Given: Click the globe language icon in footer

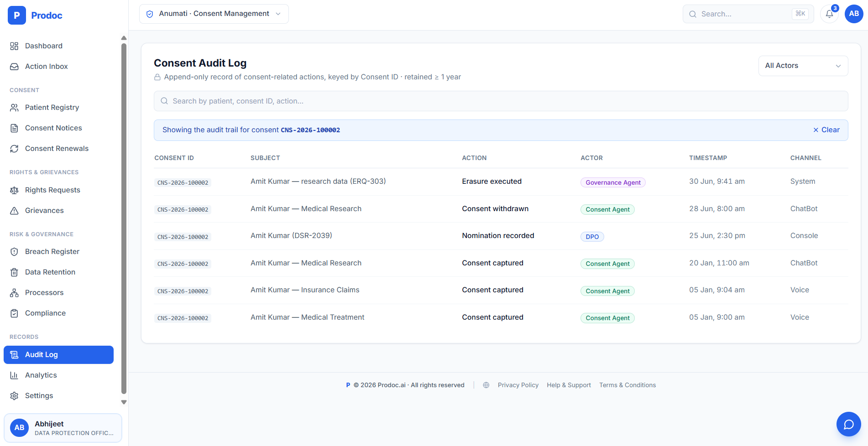Looking at the screenshot, I should coord(486,385).
